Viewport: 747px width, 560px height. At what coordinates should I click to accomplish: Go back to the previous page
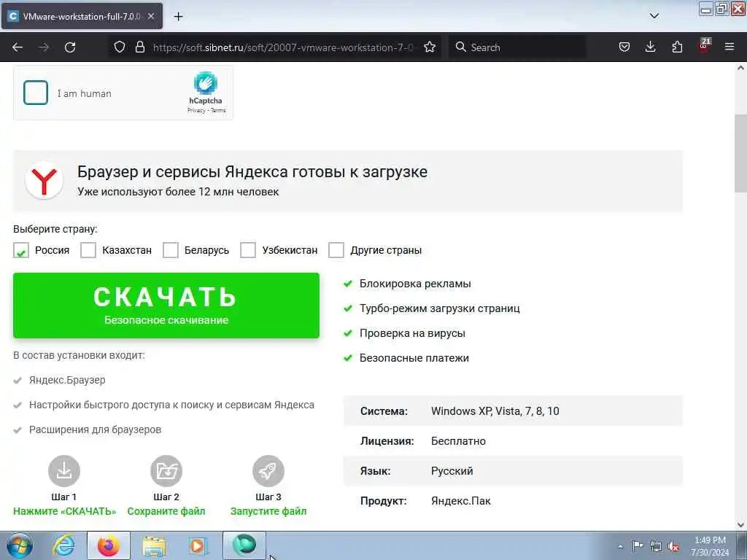tap(18, 47)
